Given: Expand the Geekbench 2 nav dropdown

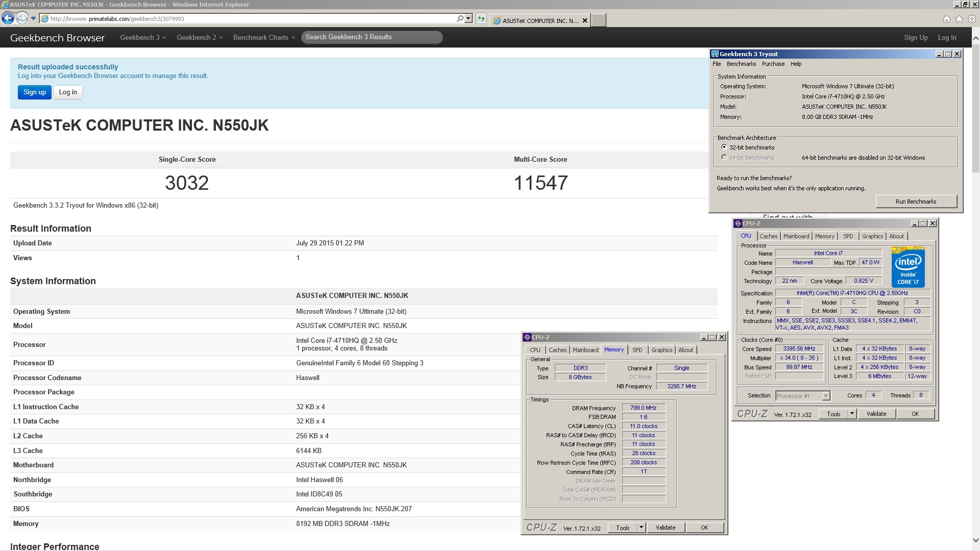Looking at the screenshot, I should point(200,37).
